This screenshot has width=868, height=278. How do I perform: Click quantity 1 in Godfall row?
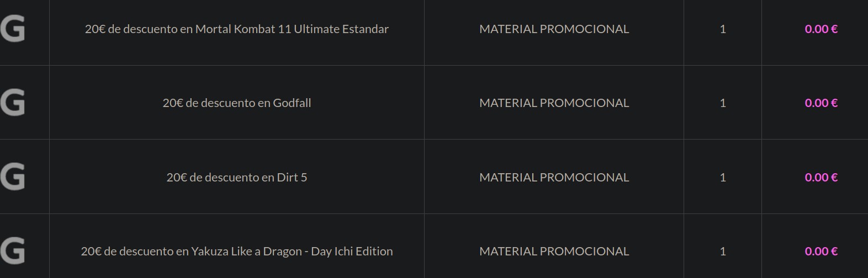coord(723,103)
